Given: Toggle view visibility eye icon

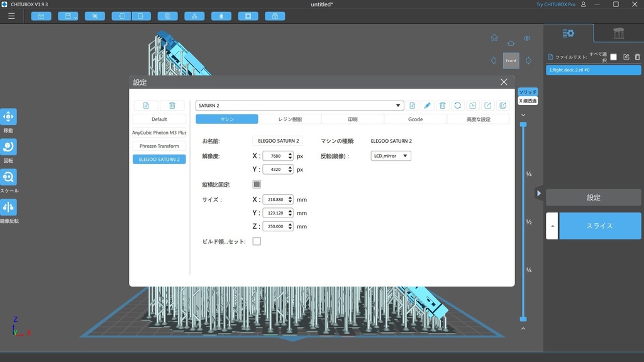Looking at the screenshot, I should 527,38.
